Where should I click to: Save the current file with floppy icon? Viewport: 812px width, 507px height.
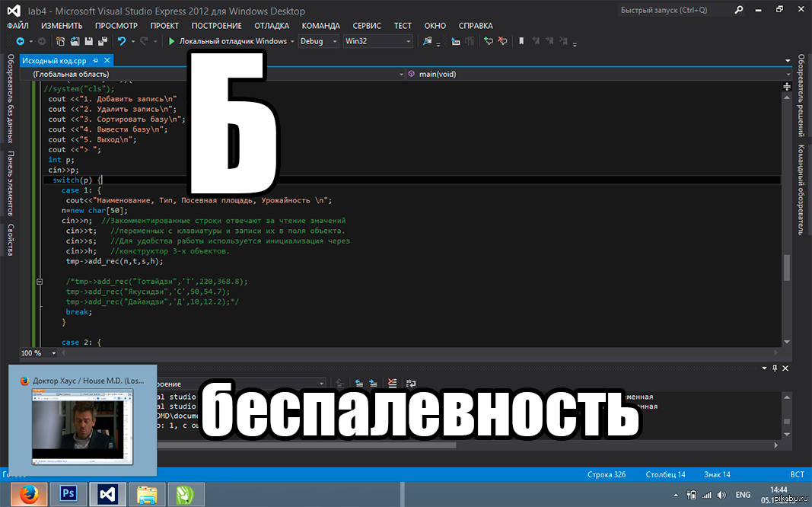(88, 41)
